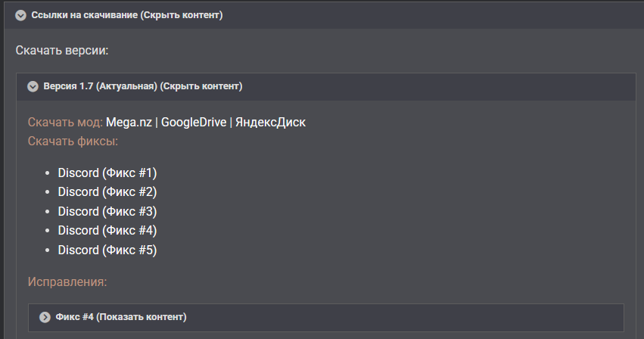Click the Скачать версии: heading text

(x=62, y=51)
